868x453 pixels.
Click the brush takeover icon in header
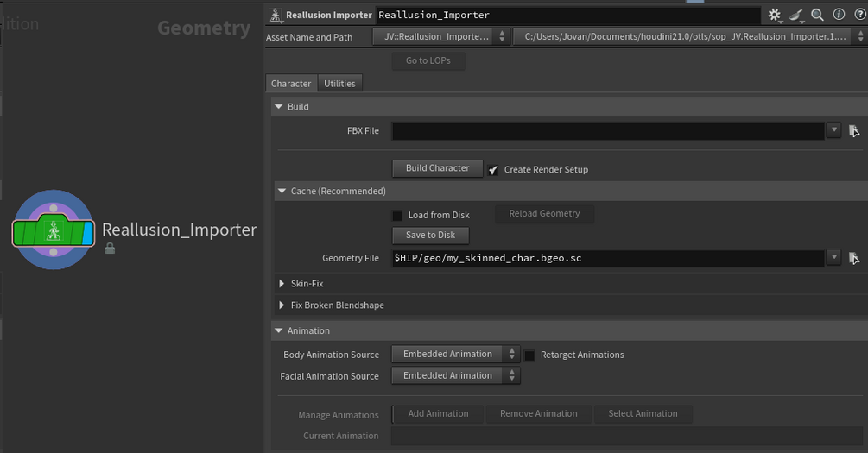[x=796, y=15]
